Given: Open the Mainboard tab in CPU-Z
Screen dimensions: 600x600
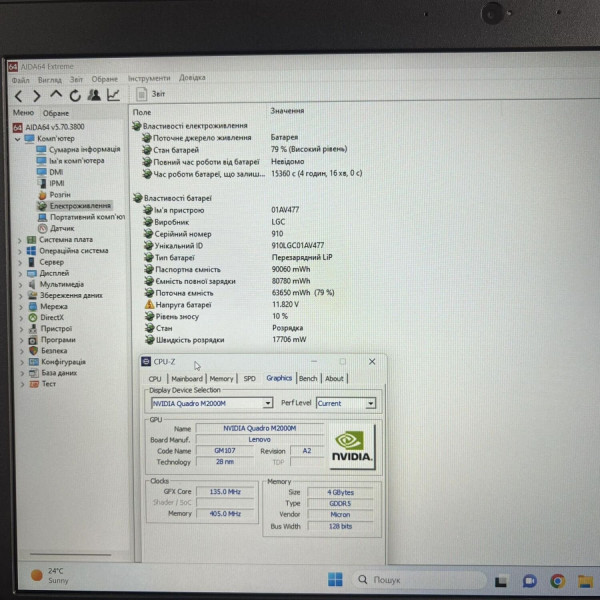Looking at the screenshot, I should point(187,379).
